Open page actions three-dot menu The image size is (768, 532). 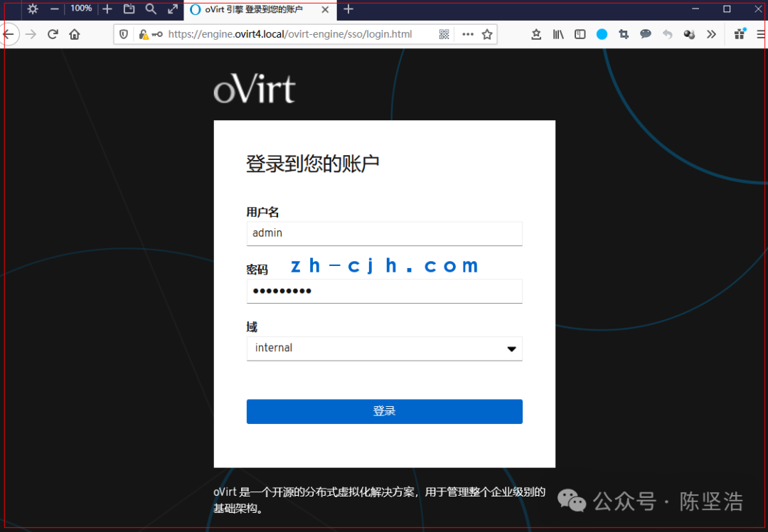[468, 34]
